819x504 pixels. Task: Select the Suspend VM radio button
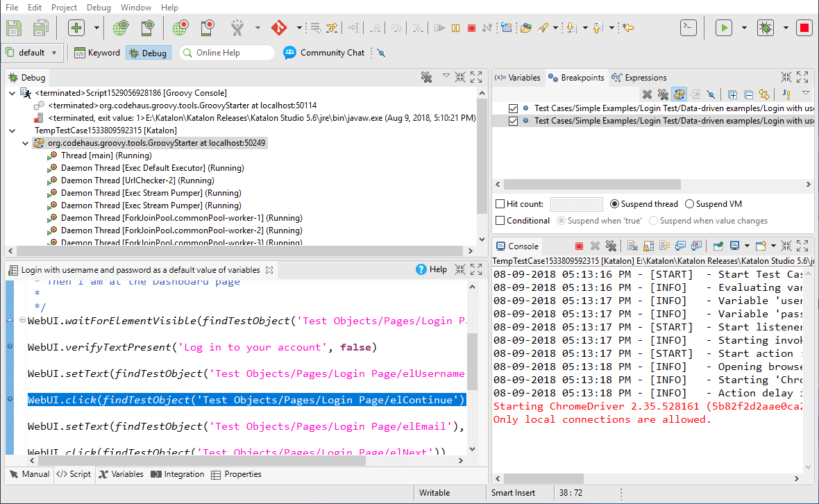click(689, 204)
